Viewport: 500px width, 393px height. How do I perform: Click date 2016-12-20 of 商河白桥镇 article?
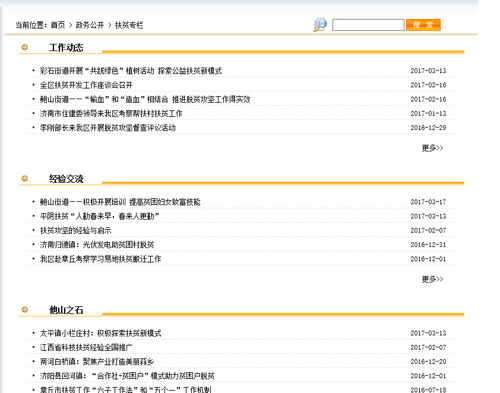(x=428, y=362)
